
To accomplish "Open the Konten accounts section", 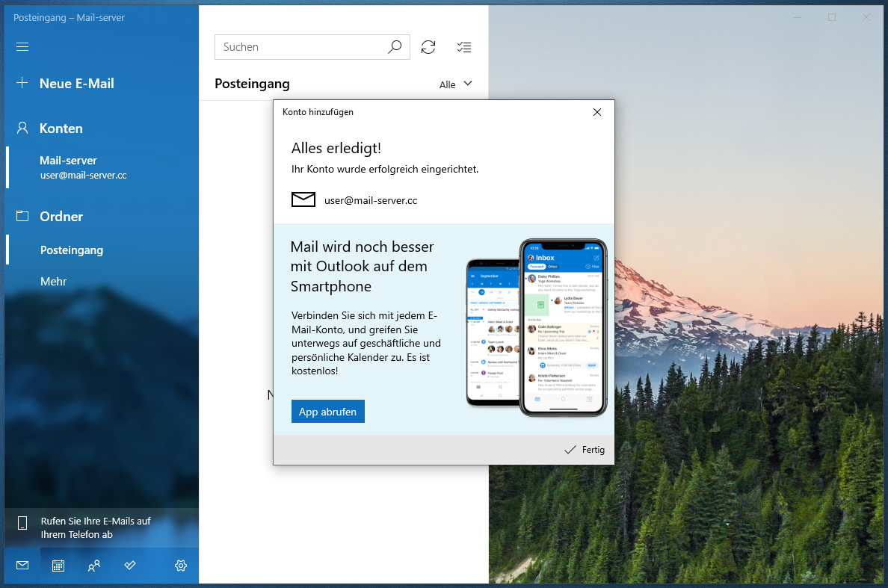I will tap(61, 129).
